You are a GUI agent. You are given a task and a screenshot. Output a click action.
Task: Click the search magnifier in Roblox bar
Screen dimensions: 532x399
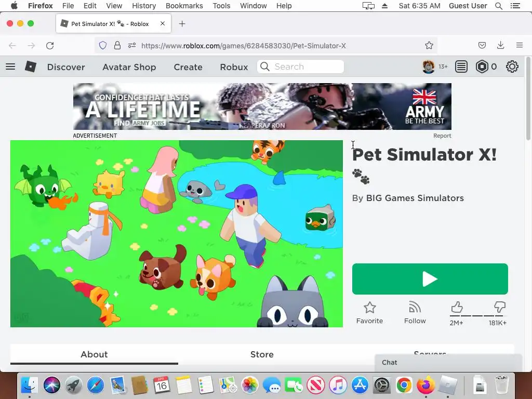(x=265, y=66)
